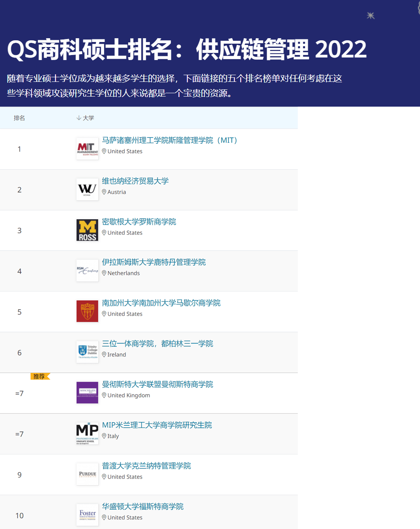Open 华盛顿大学福斯特商学院 link
The width and height of the screenshot is (420, 529).
point(143,507)
